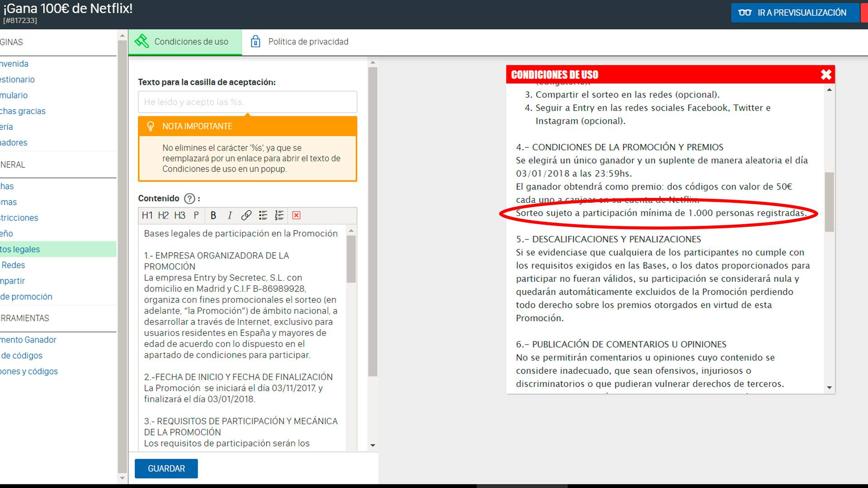The height and width of the screenshot is (488, 868).
Task: Click inside the Contenido text editor
Action: [x=242, y=338]
